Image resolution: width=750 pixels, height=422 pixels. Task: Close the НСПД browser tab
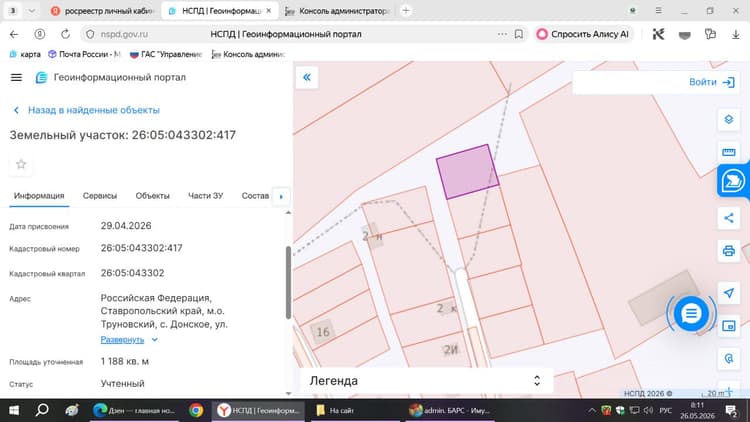(x=269, y=11)
